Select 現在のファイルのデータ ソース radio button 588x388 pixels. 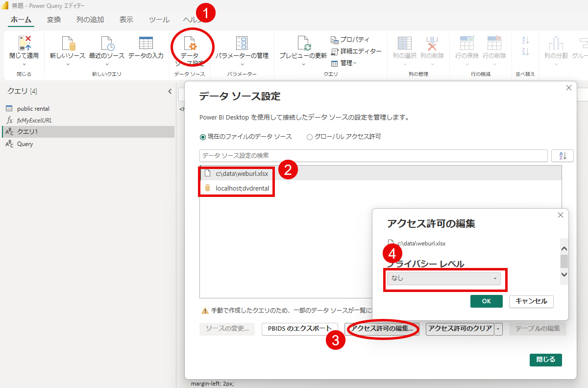[203, 137]
